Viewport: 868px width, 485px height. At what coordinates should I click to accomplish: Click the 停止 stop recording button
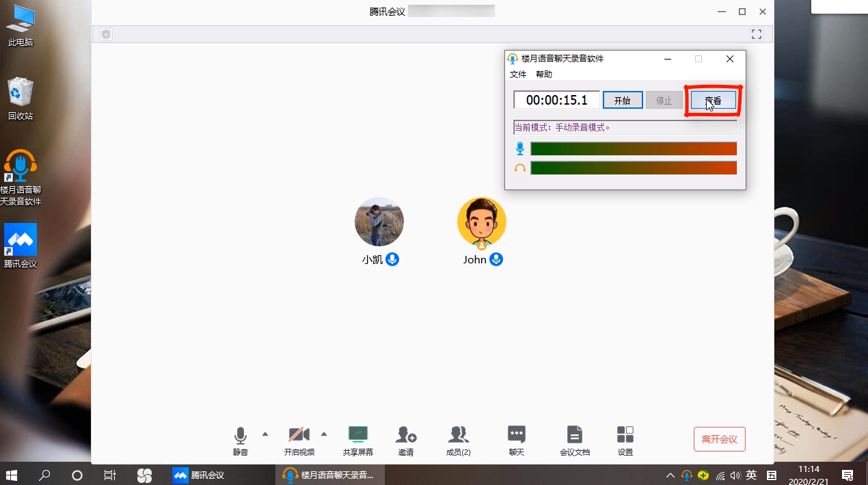[664, 100]
